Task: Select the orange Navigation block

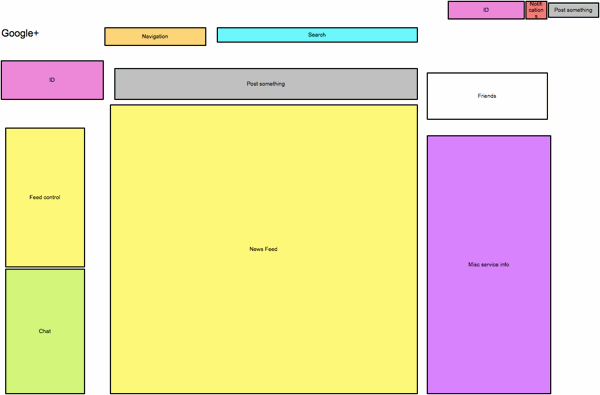Action: pos(155,36)
